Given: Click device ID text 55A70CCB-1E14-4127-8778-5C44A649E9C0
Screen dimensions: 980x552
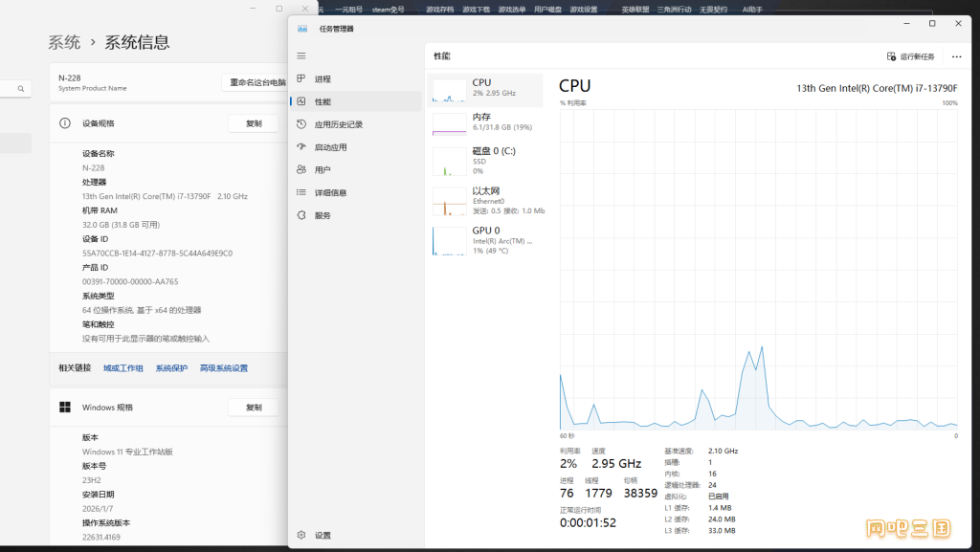Looking at the screenshot, I should tap(158, 254).
